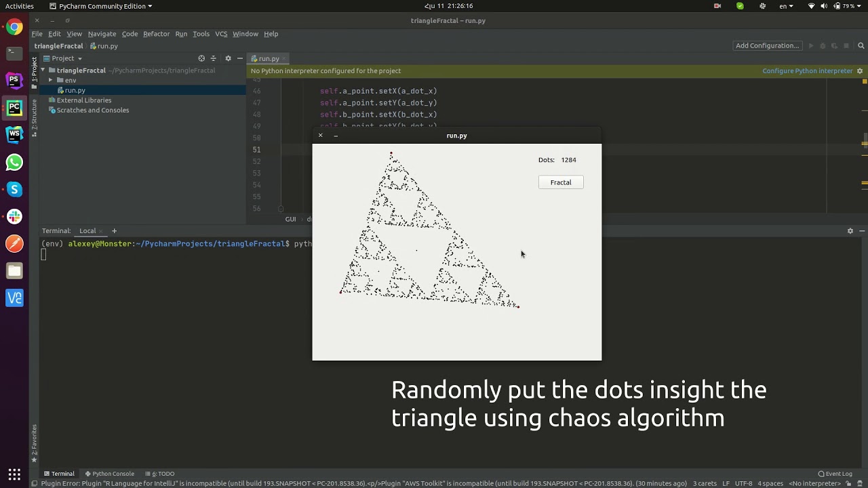Open Postman from the dock
Image resolution: width=868 pixels, height=488 pixels.
click(14, 243)
